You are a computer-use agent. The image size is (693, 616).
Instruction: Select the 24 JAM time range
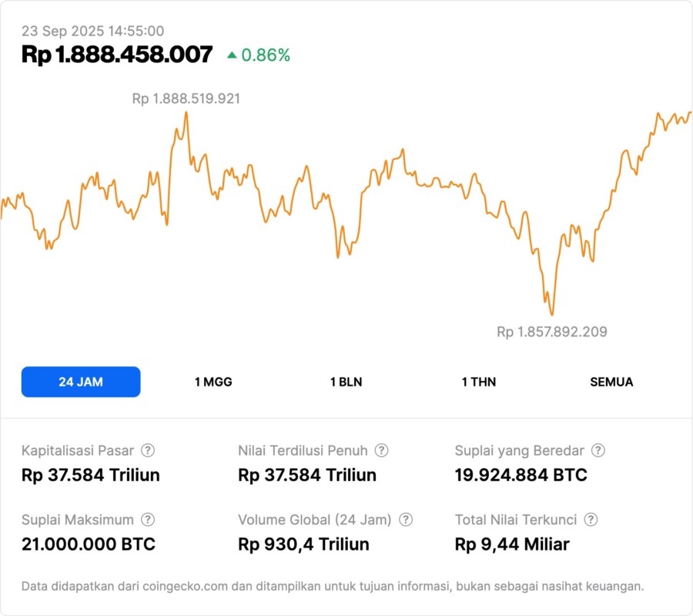(81, 382)
